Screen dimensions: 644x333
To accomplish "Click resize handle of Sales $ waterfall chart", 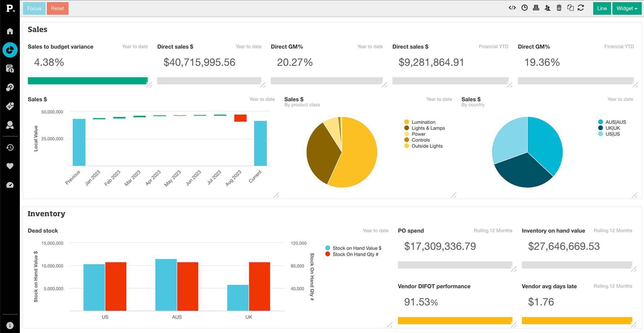I will pos(276,195).
